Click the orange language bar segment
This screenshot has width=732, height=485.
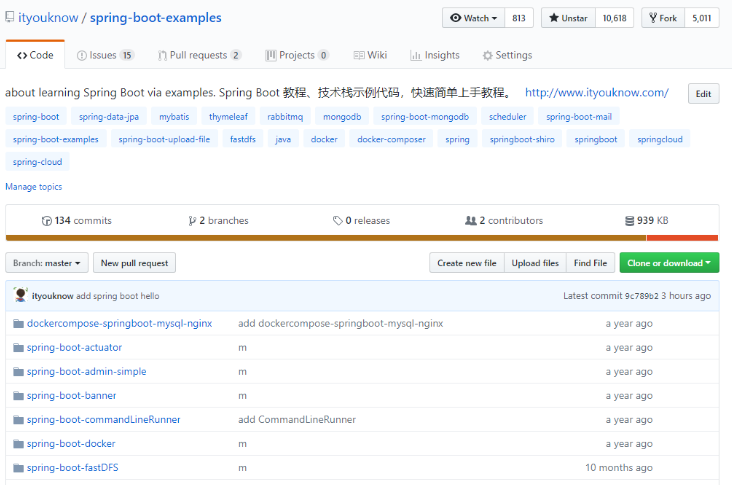[326, 238]
